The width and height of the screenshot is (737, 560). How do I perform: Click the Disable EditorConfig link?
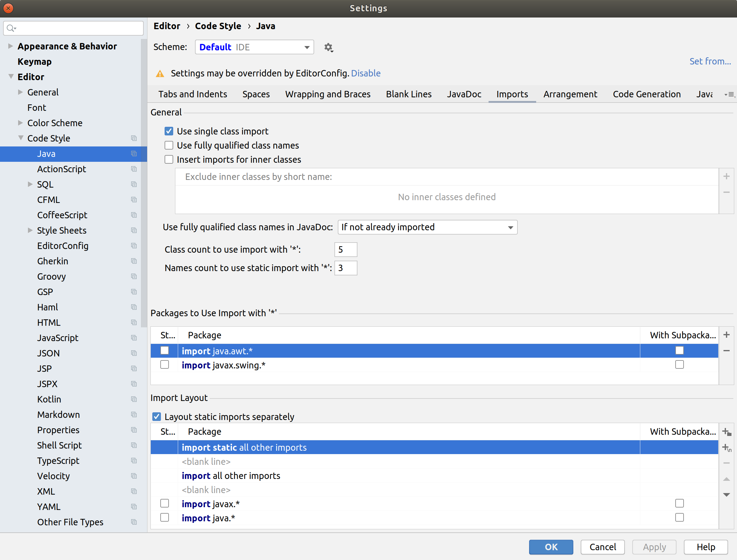tap(366, 73)
